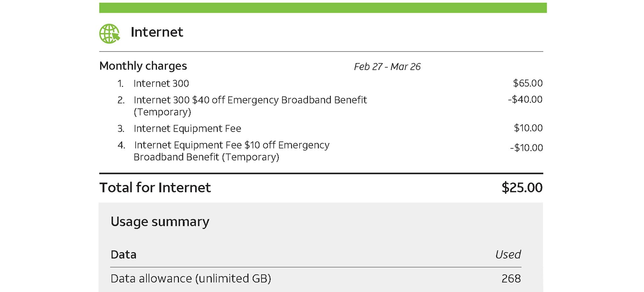Screen dimensions: 644x292
Task: Click the Usage summary heading
Action: point(160,222)
